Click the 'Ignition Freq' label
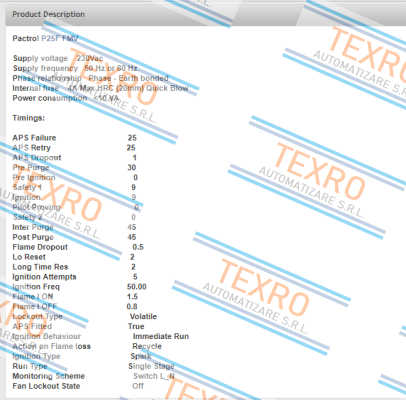The width and height of the screenshot is (406, 400). 36,287
